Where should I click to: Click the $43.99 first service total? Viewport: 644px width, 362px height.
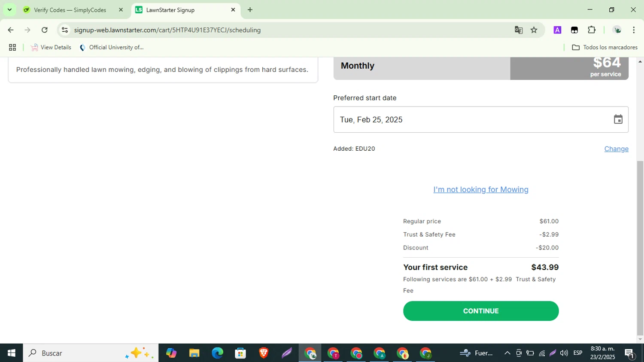(545, 267)
